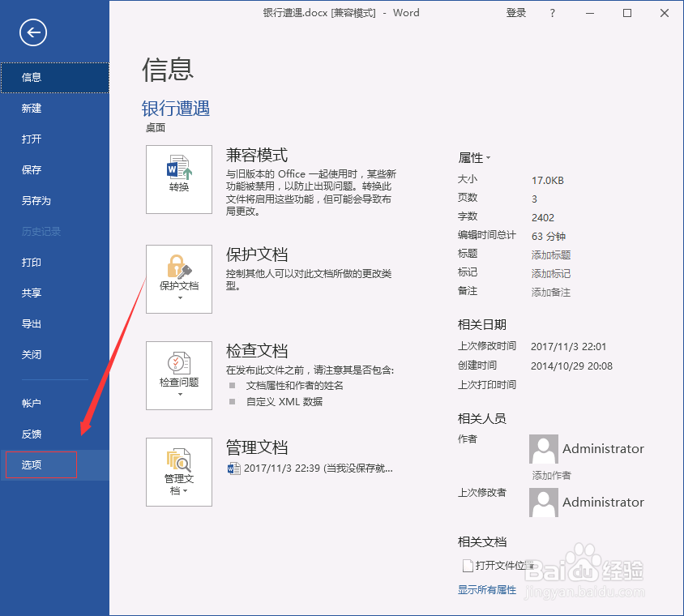Select 新建 in the sidebar
Viewport: 684px width, 616px height.
pyautogui.click(x=54, y=108)
